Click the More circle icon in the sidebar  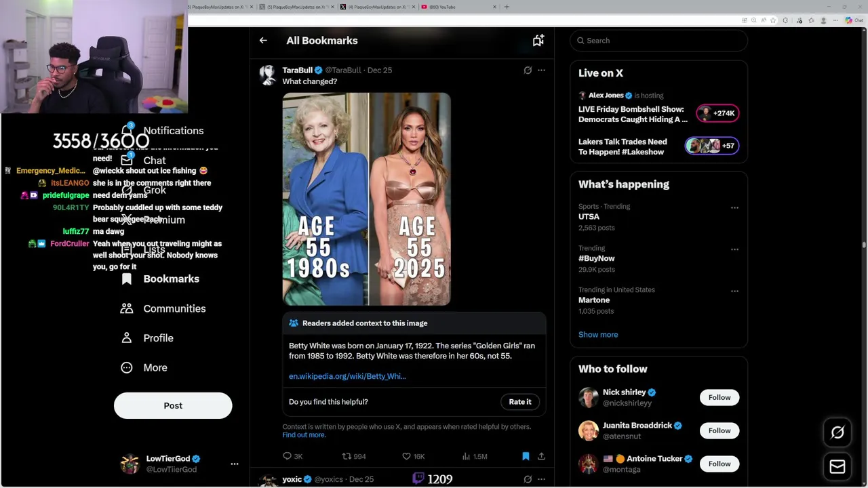coord(127,367)
